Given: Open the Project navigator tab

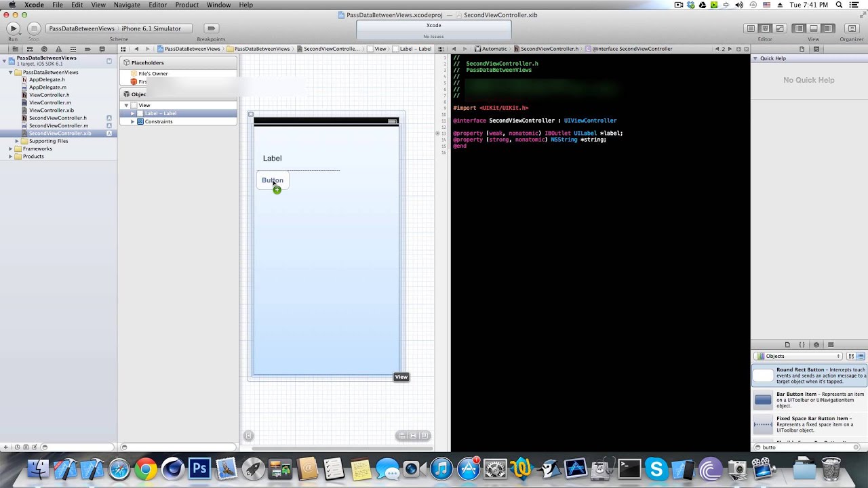Looking at the screenshot, I should click(x=15, y=49).
